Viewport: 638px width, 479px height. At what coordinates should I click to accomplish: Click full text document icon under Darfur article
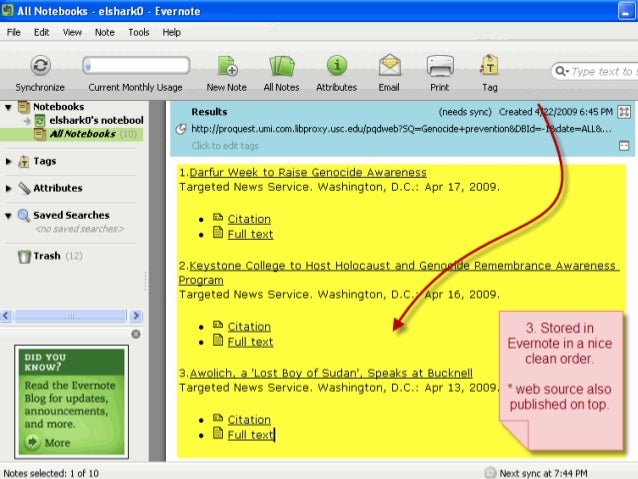pos(218,232)
